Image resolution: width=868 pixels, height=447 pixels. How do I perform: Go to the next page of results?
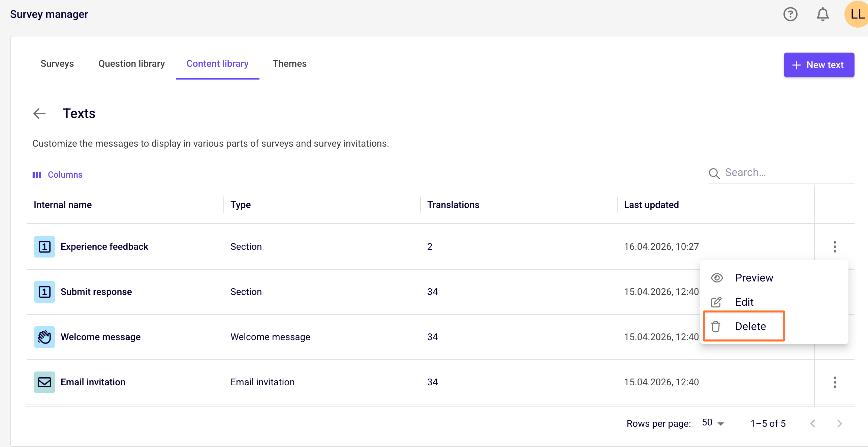840,423
